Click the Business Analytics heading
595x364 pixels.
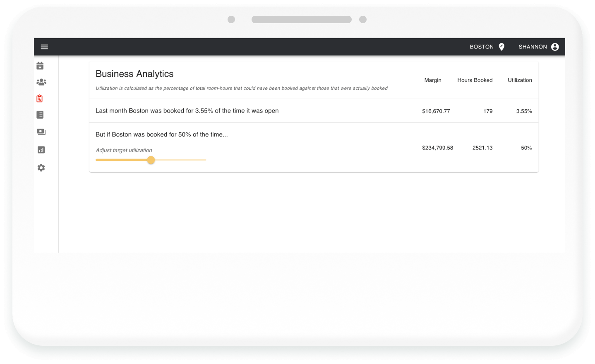[x=134, y=74]
